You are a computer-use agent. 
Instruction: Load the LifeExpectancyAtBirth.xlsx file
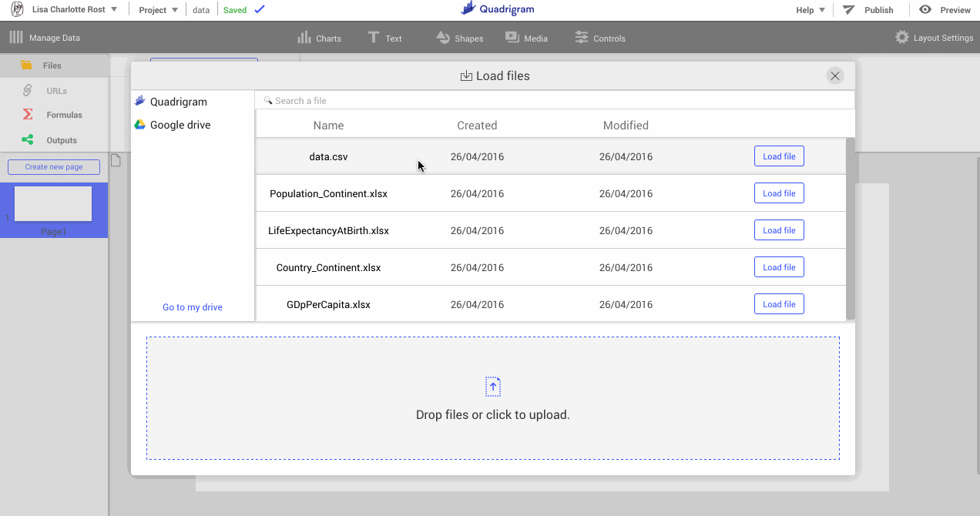pos(779,230)
